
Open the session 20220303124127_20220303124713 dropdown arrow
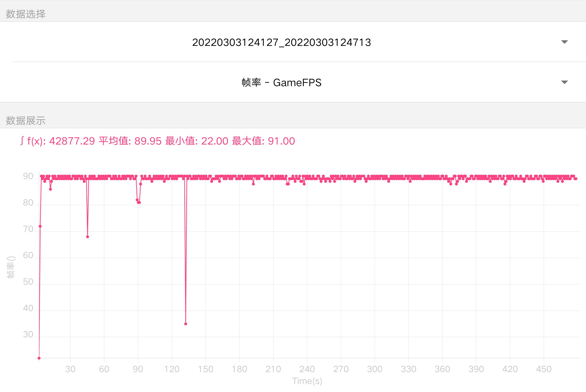coord(564,42)
